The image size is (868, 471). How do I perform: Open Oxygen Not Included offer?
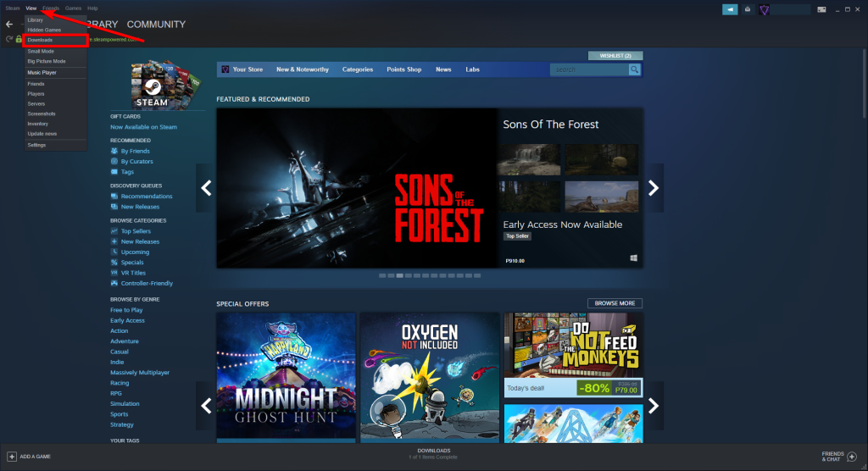pos(430,378)
